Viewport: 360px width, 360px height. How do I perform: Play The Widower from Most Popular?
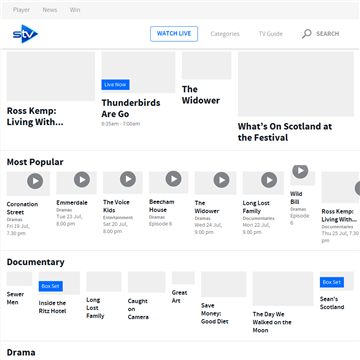click(x=221, y=180)
